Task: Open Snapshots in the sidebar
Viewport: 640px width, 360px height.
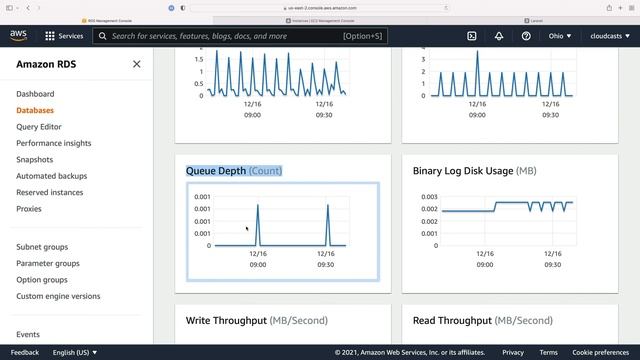Action: [x=35, y=160]
